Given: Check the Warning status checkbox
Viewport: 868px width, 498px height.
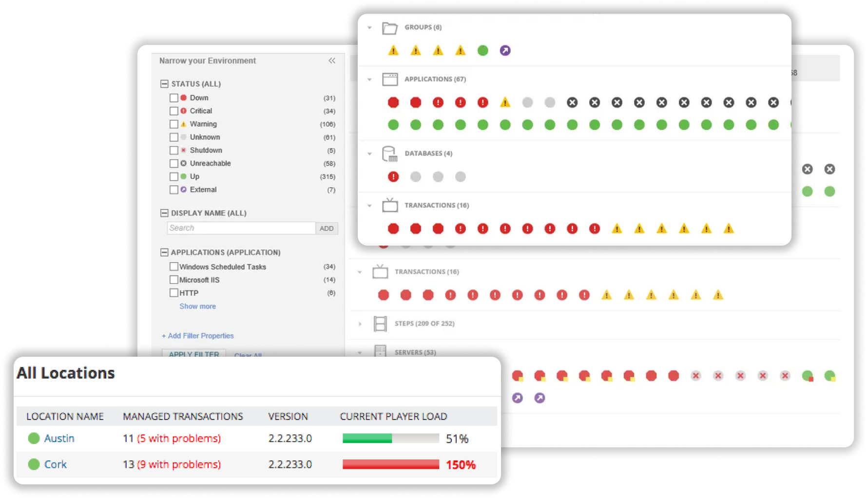Looking at the screenshot, I should tap(174, 124).
